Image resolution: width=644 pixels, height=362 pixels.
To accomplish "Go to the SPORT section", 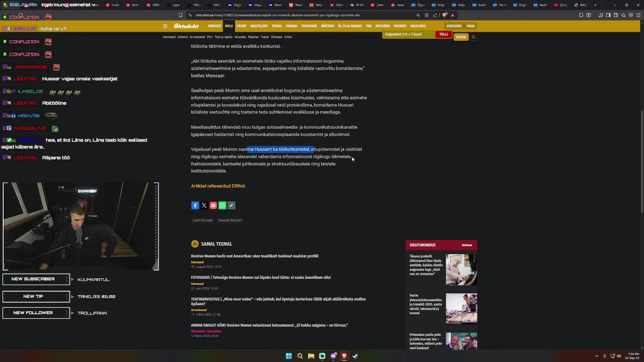I will click(x=242, y=26).
